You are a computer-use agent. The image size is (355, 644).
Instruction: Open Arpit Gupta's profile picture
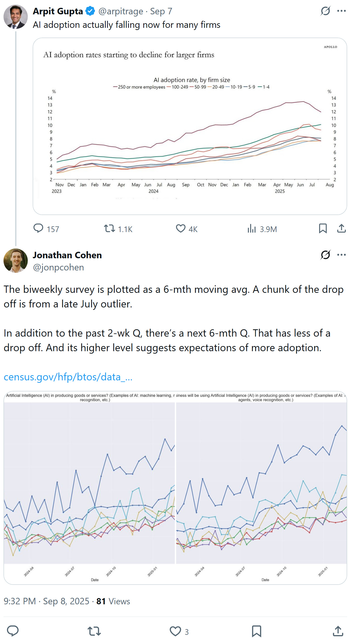(x=16, y=17)
